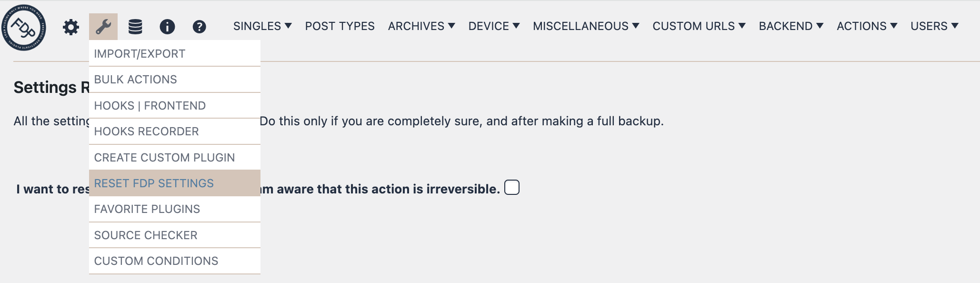Click the help question mark icon
980x283 pixels.
tap(200, 27)
